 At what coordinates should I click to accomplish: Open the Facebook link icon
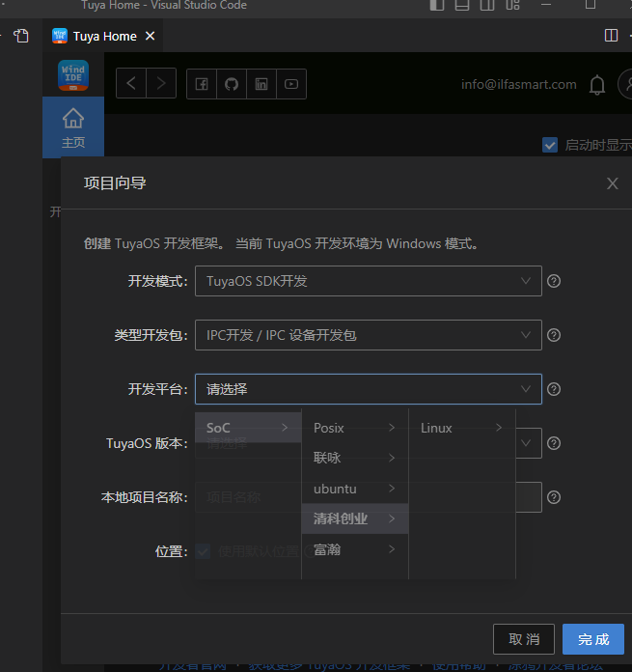(202, 84)
